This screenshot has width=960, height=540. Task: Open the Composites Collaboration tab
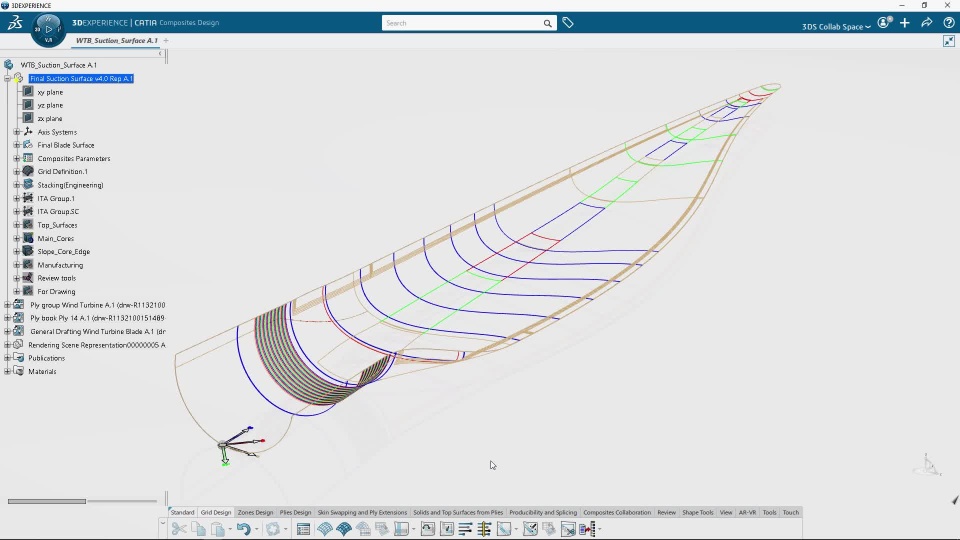617,512
